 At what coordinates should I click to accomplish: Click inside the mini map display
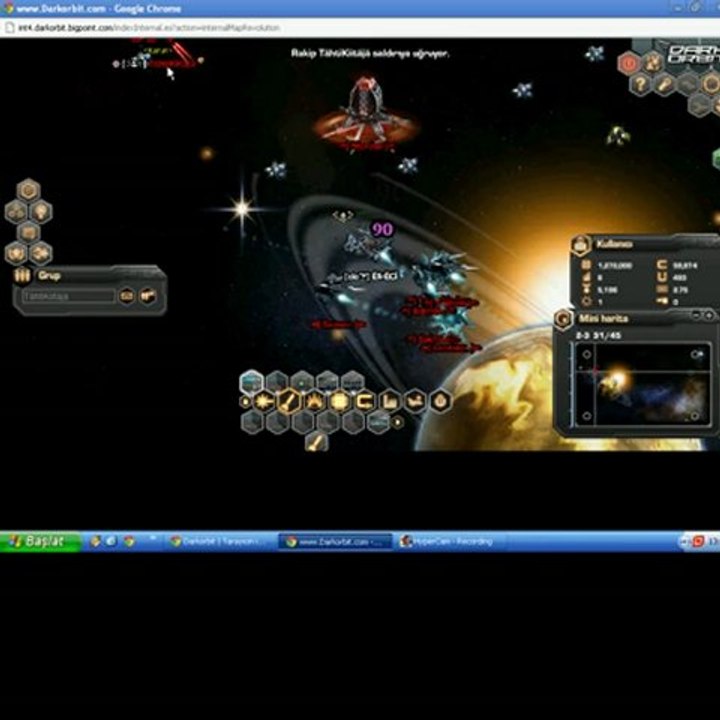643,384
